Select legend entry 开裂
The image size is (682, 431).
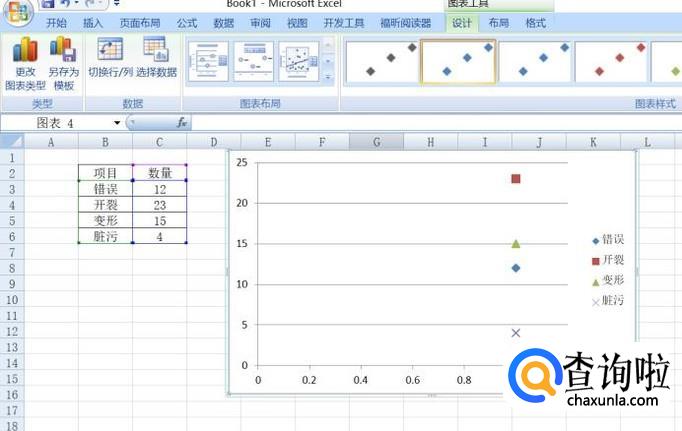pyautogui.click(x=608, y=260)
